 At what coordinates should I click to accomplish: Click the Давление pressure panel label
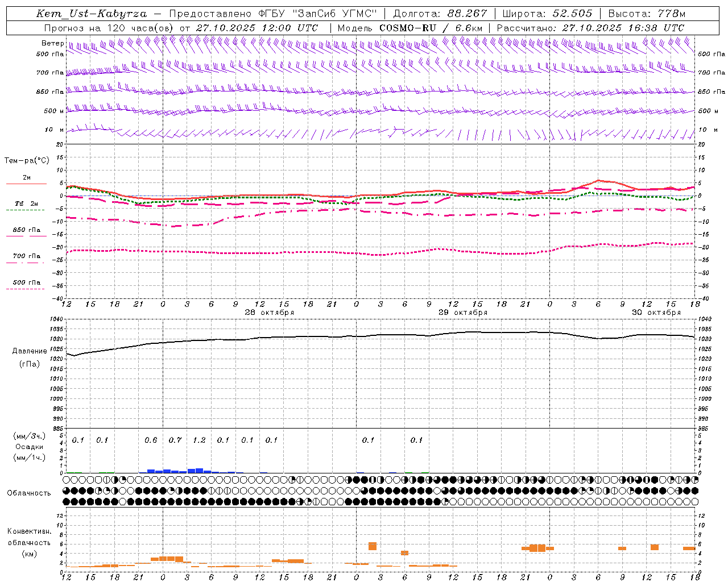coord(30,351)
